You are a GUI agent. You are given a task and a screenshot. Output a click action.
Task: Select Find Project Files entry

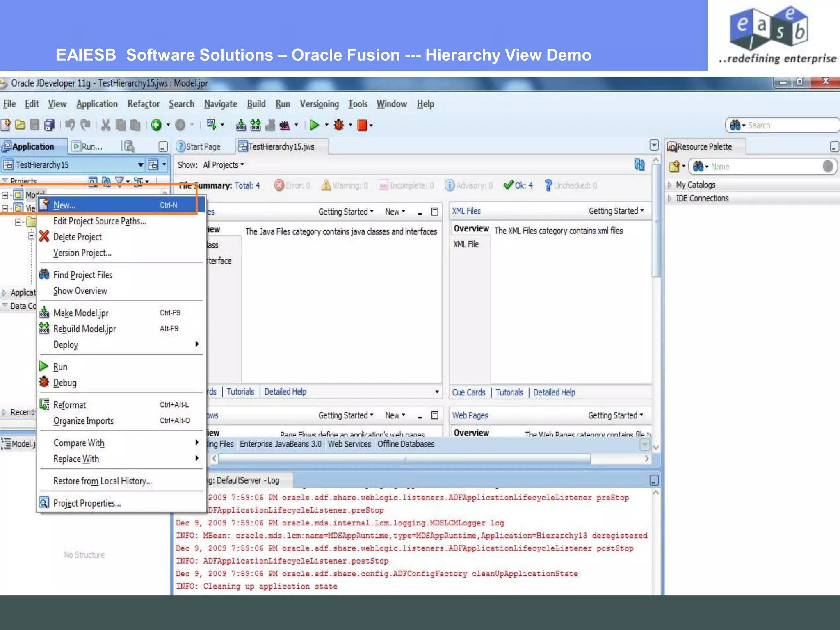click(121, 275)
